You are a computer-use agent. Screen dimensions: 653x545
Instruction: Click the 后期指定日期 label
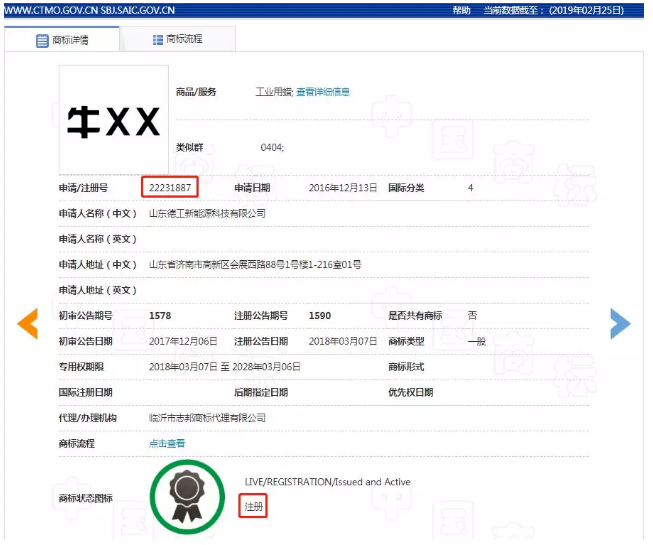[x=261, y=392]
